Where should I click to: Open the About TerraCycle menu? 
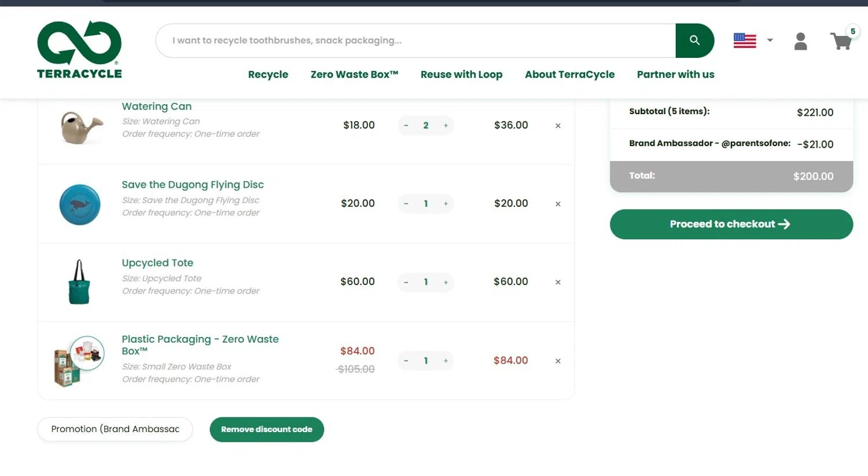pyautogui.click(x=569, y=74)
